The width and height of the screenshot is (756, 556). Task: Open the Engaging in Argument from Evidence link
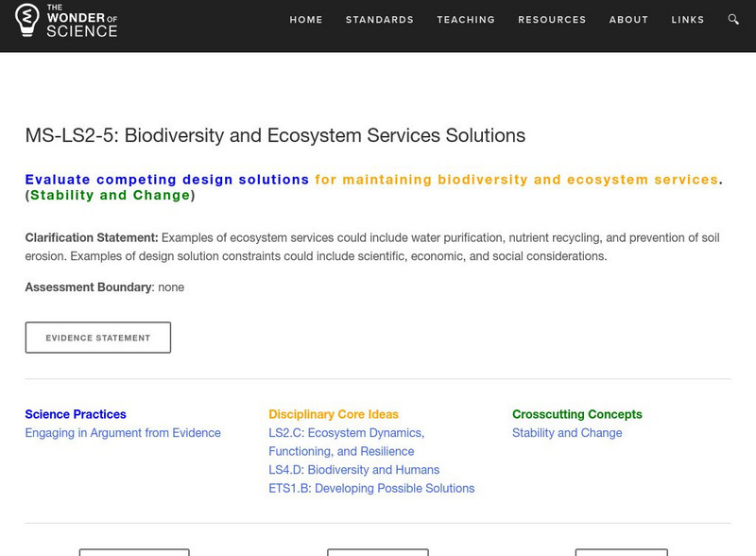click(x=123, y=432)
